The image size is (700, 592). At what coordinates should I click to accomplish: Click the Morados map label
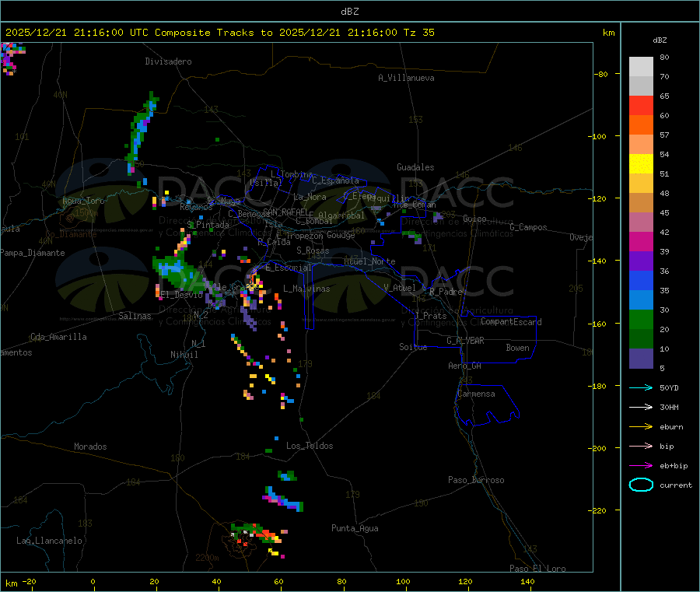coord(90,447)
